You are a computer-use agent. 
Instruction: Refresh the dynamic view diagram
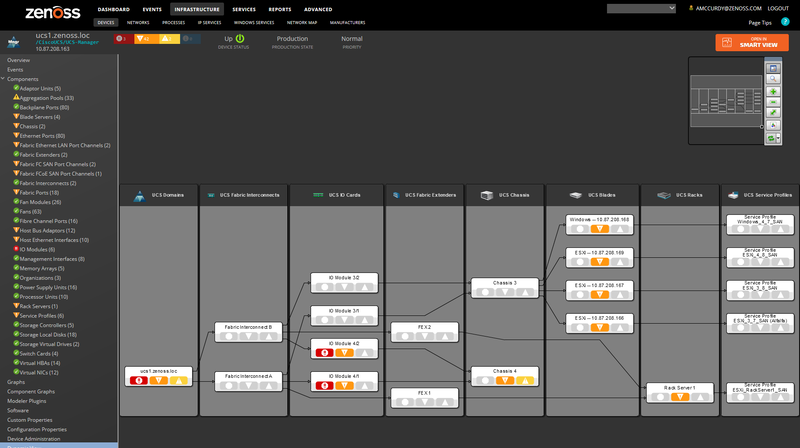pos(771,138)
